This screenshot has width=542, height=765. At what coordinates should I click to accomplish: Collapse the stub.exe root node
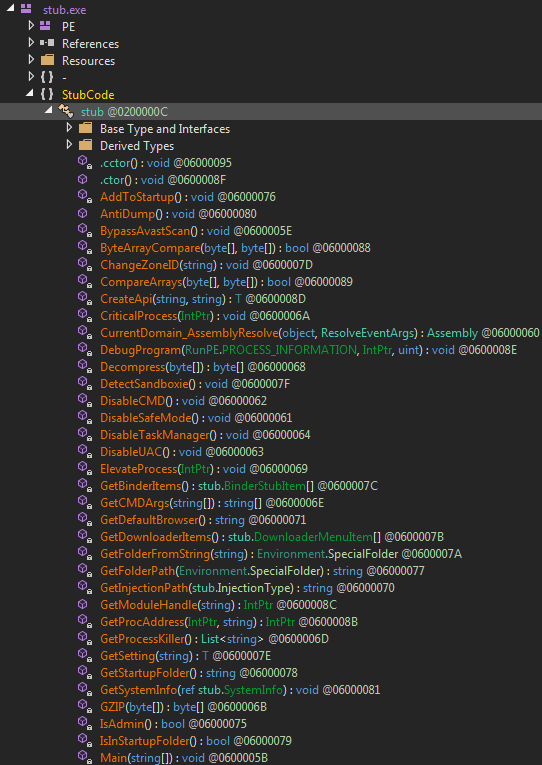11,8
